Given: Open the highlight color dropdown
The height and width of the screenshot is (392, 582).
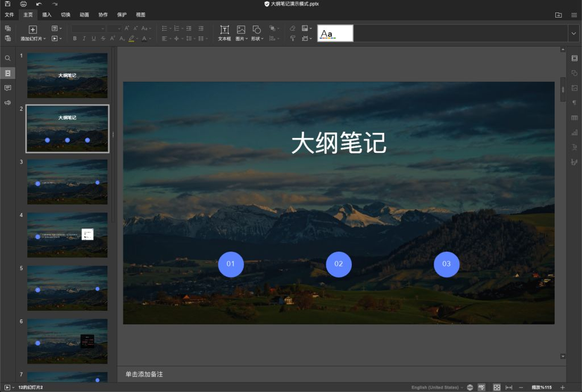Looking at the screenshot, I should point(138,38).
